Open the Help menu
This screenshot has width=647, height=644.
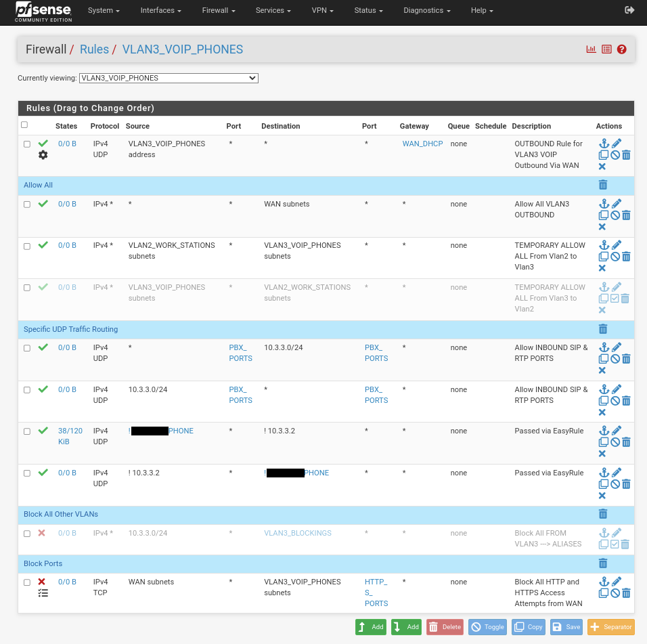pyautogui.click(x=482, y=10)
